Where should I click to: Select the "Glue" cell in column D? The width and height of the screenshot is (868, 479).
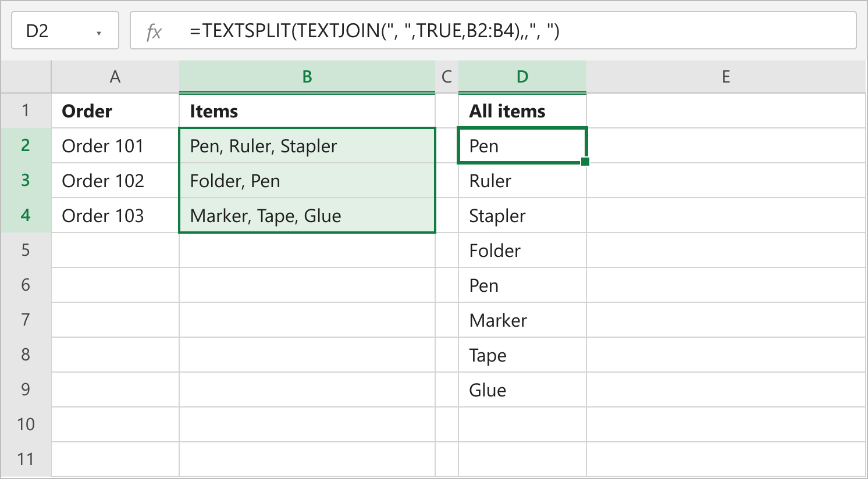click(522, 389)
